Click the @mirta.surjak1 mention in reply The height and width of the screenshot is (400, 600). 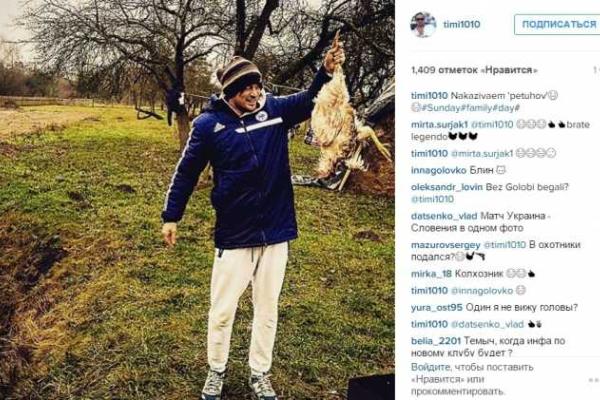482,153
